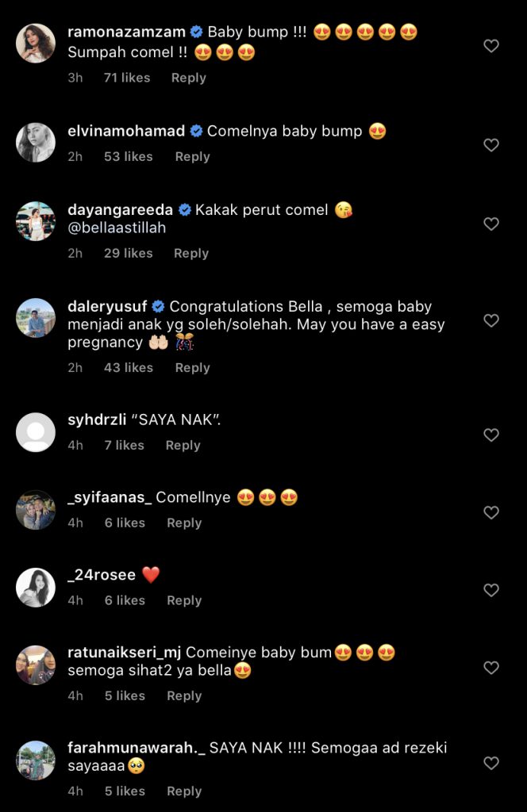Open syhdrzli's default avatar

click(x=36, y=433)
